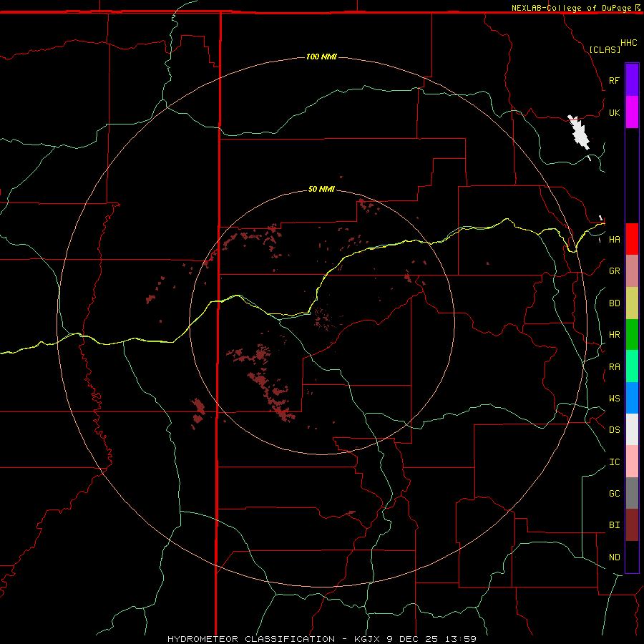This screenshot has height=644, width=644.
Task: Click the NEXLAB-College of DuPage credit text
Action: pos(571,8)
